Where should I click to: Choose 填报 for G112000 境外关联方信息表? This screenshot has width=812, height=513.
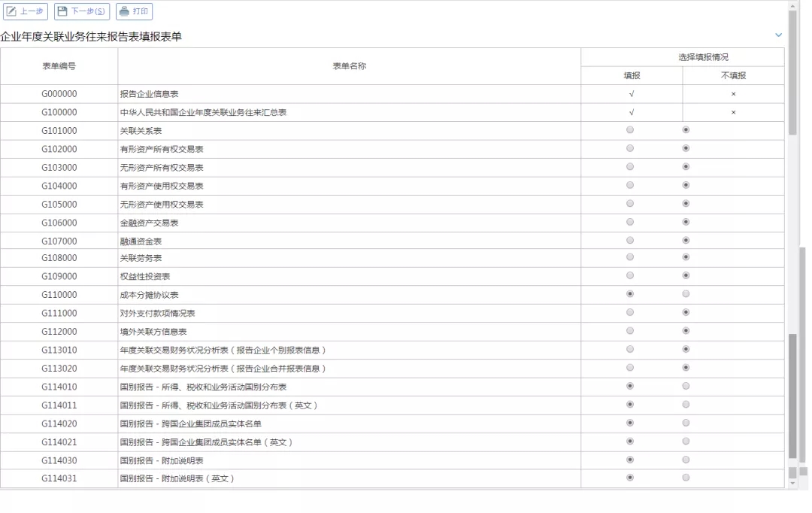coord(630,331)
